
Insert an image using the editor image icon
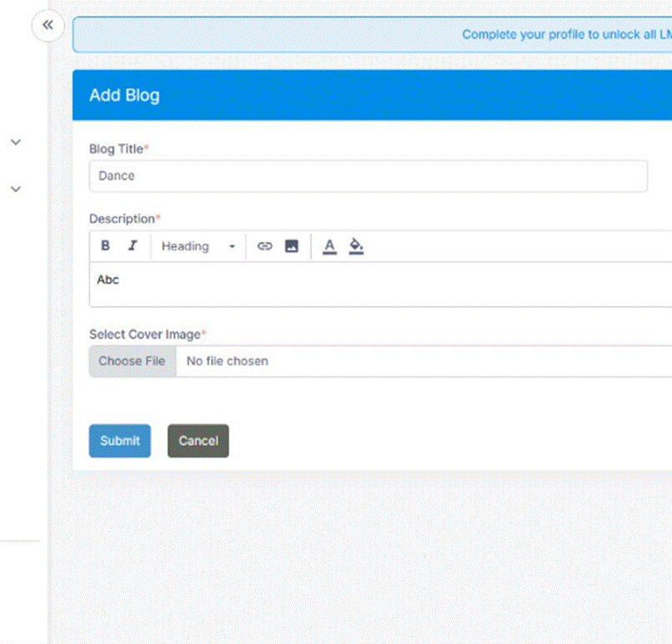291,246
